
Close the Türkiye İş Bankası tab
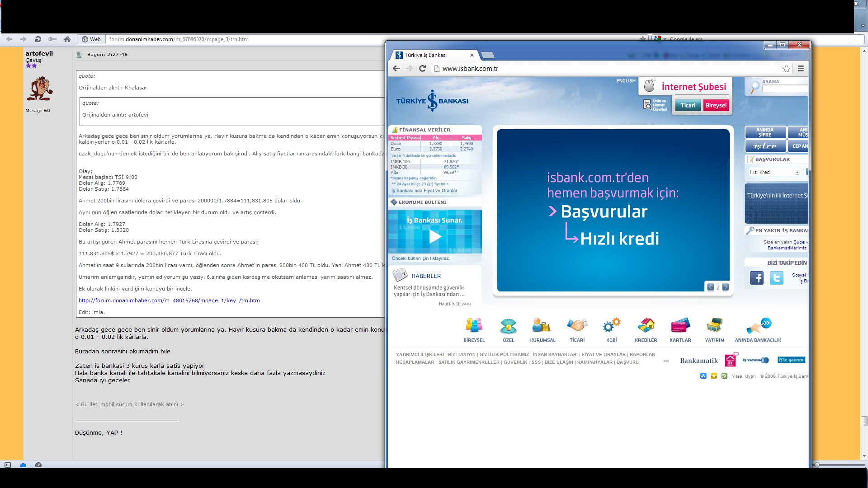pos(472,55)
